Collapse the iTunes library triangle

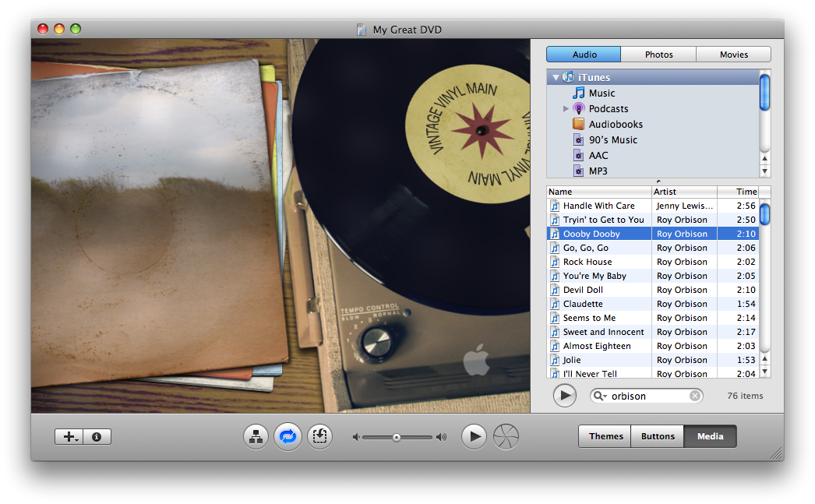556,77
